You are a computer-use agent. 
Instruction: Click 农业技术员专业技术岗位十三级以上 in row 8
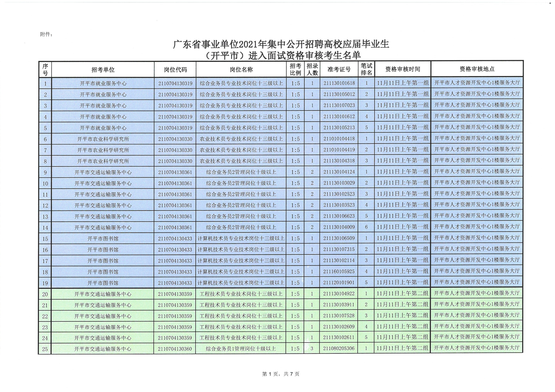coord(241,161)
